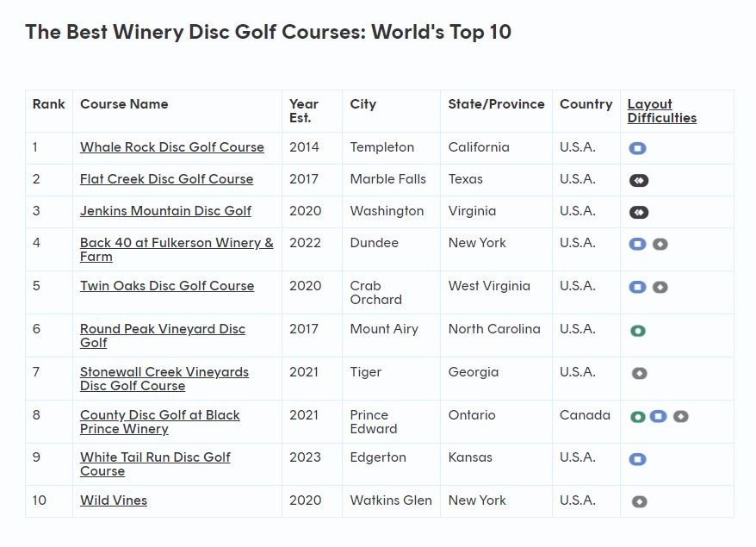Open Flat Creek Disc Golf Course link
756x547 pixels.
166,179
